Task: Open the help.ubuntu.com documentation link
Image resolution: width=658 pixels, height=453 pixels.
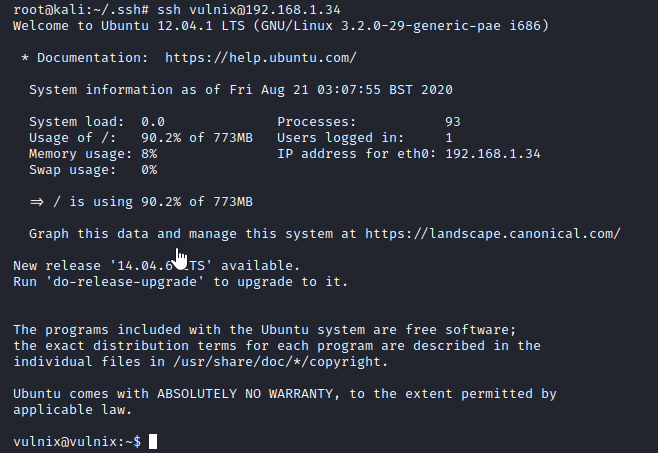Action: tap(261, 58)
